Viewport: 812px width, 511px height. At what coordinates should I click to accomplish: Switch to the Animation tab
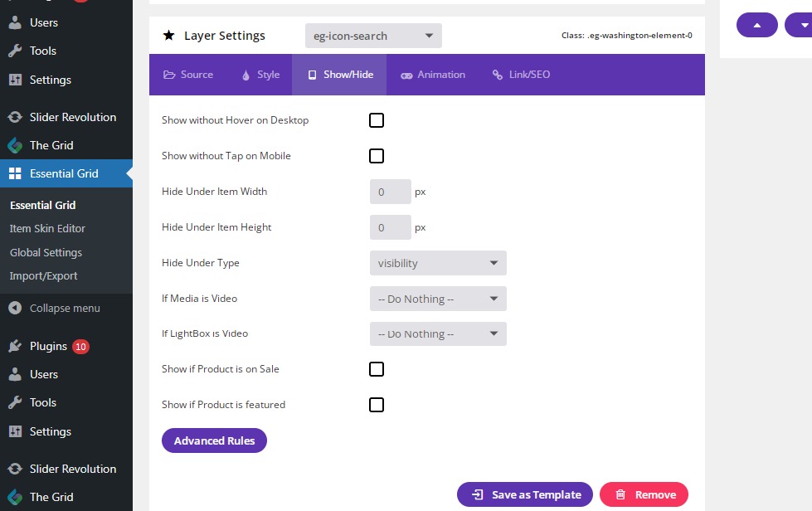[x=433, y=75]
